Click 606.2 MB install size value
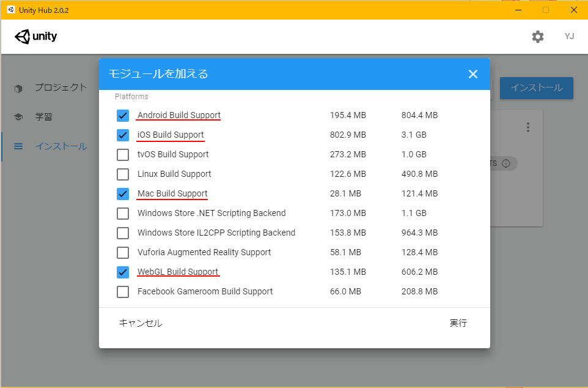Screen dimensions: 588x388 [x=420, y=272]
